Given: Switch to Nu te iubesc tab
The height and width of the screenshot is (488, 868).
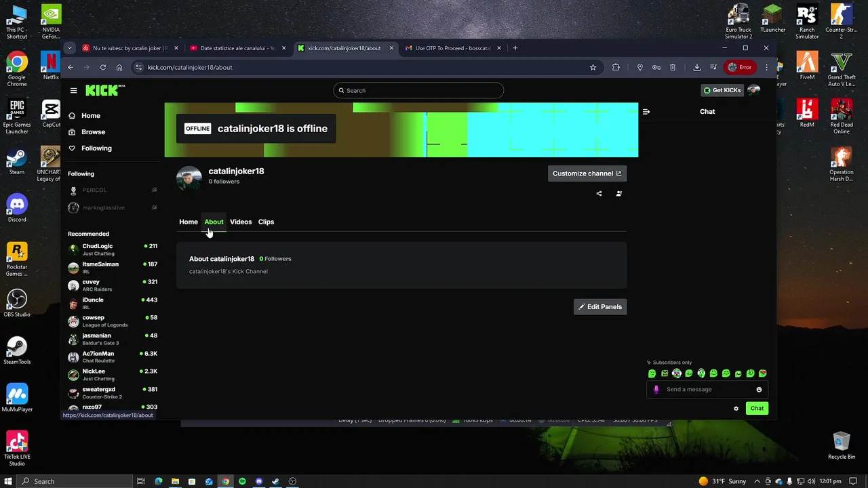Looking at the screenshot, I should tap(129, 48).
